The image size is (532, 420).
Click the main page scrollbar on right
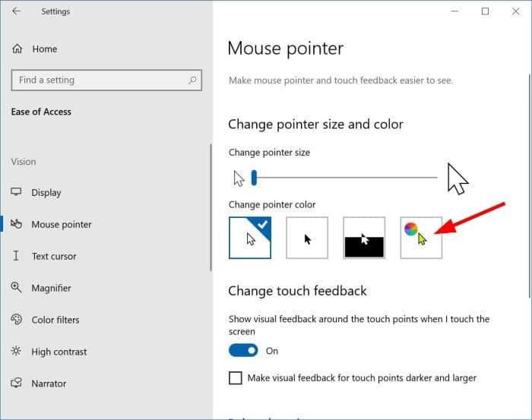(x=529, y=186)
